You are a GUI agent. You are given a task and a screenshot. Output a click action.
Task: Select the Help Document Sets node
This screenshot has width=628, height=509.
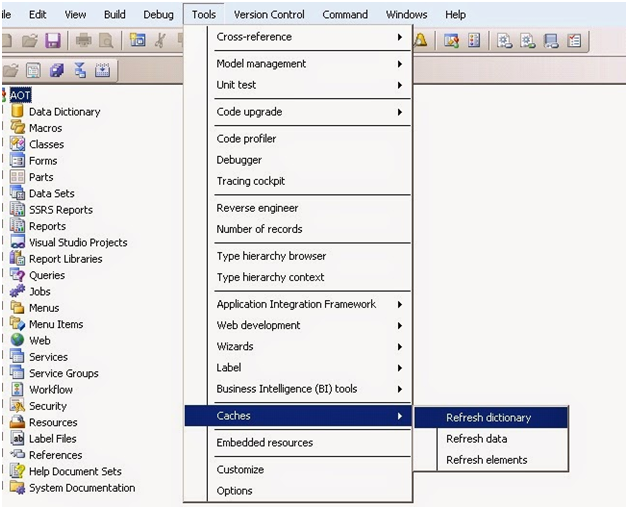point(75,471)
